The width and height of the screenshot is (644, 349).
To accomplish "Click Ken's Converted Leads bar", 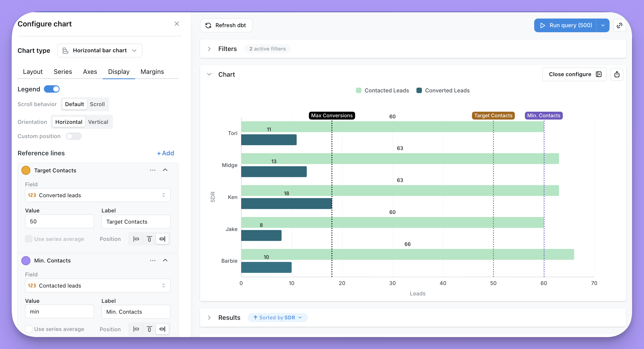I will click(287, 204).
